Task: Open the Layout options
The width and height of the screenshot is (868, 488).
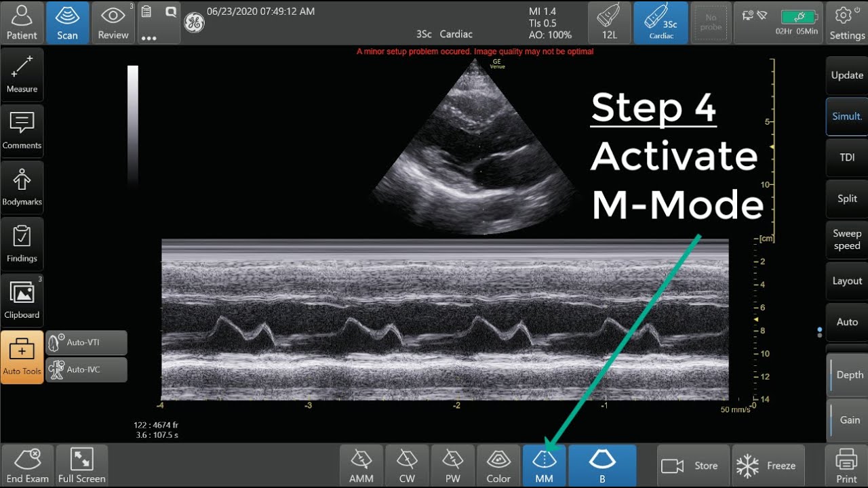Action: (x=846, y=281)
